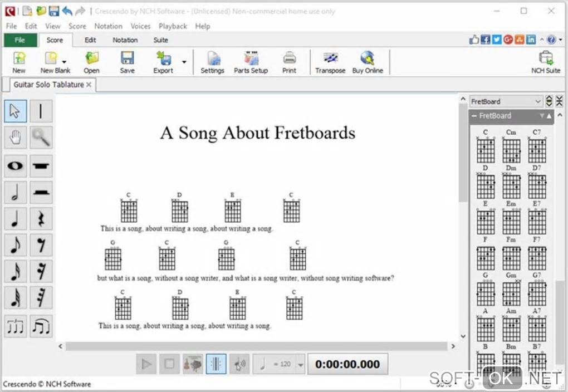Select the half rest tool
Image resolution: width=568 pixels, height=392 pixels.
(x=41, y=192)
